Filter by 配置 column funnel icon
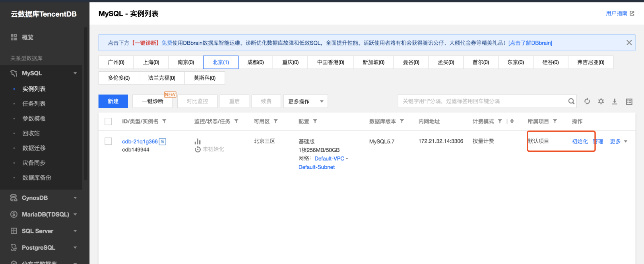This screenshot has width=644, height=264. point(315,121)
